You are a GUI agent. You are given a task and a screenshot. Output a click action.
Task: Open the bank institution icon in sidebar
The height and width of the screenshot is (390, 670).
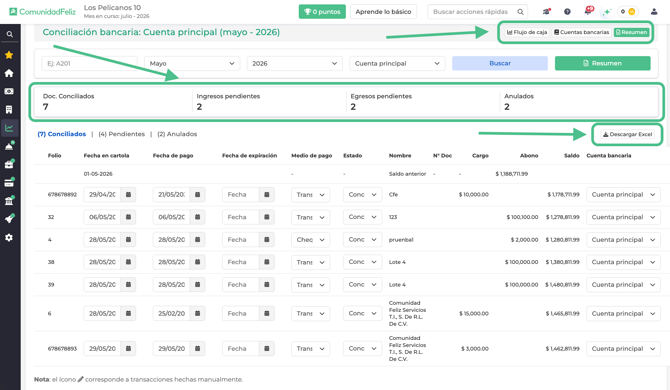[x=9, y=201]
